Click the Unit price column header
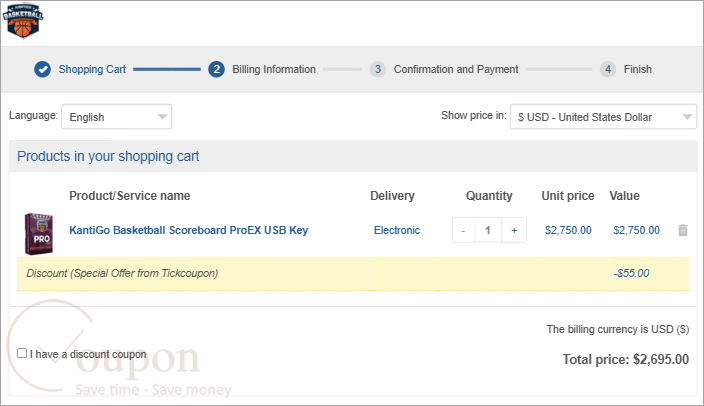The height and width of the screenshot is (406, 704). (568, 196)
